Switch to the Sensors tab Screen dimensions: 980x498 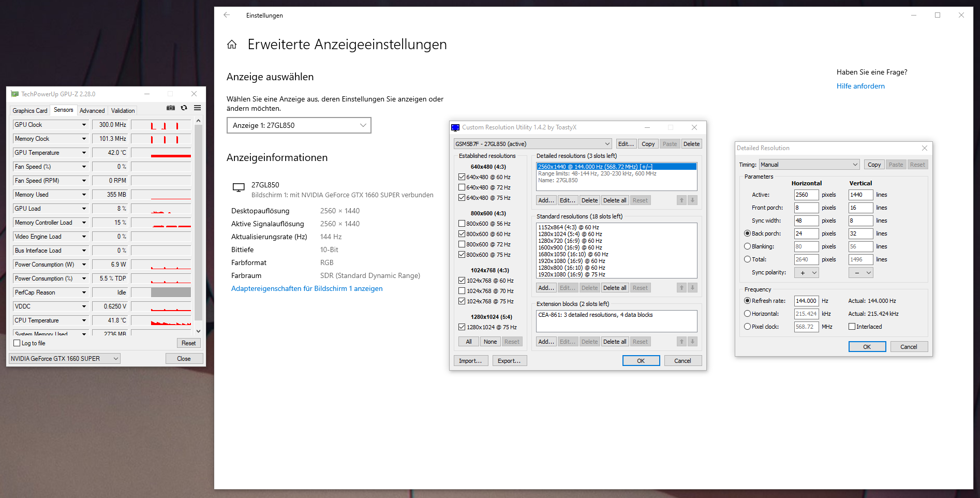click(64, 110)
